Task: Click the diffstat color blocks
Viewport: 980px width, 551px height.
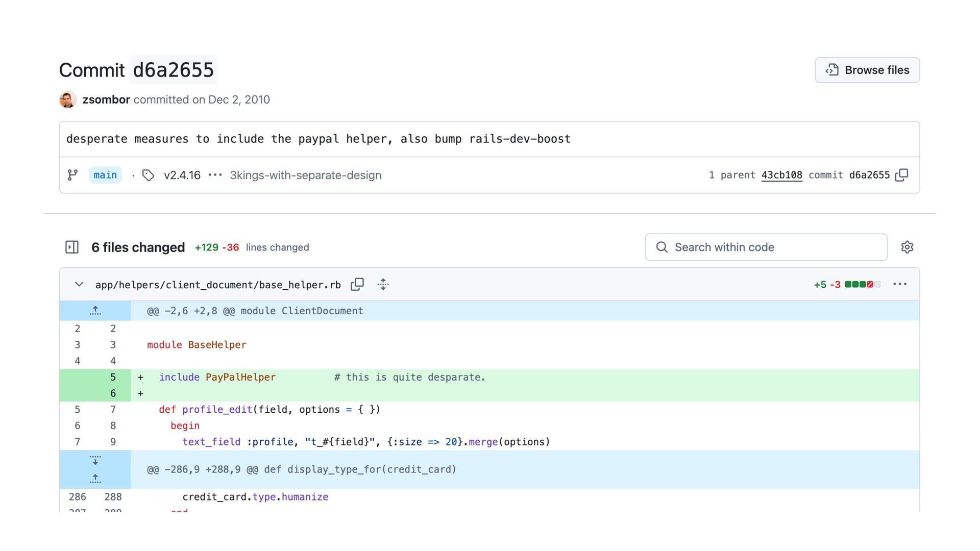Action: pos(862,285)
